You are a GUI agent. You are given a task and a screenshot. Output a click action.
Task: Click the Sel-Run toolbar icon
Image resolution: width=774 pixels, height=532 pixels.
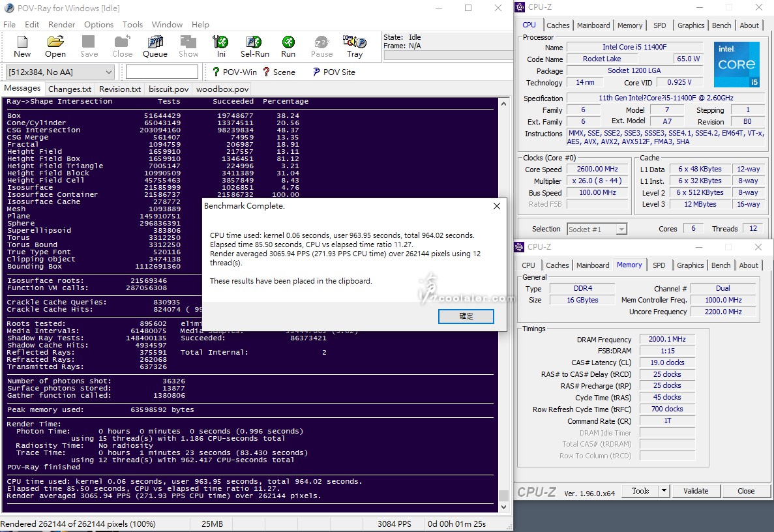(x=255, y=47)
